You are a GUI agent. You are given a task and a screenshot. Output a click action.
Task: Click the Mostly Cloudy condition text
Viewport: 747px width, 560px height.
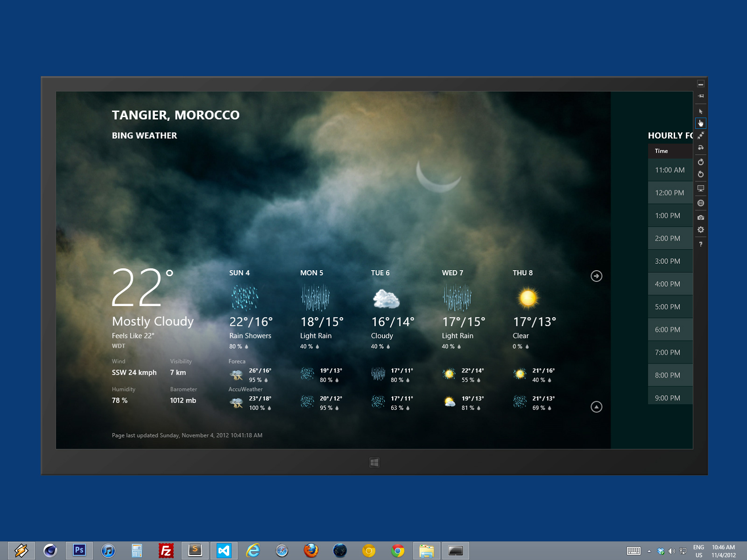tap(153, 322)
